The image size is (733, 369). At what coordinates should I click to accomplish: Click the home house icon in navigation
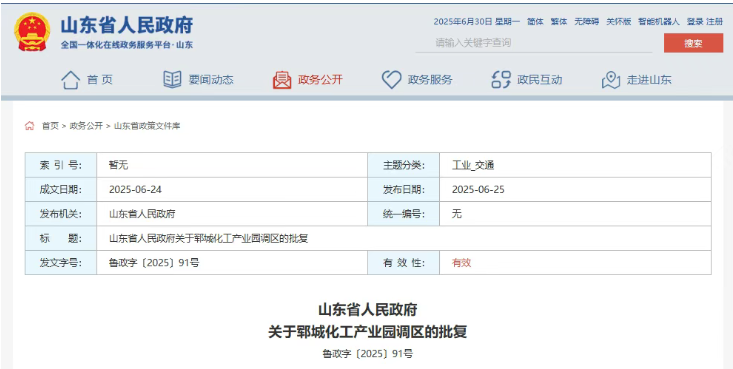[70, 80]
